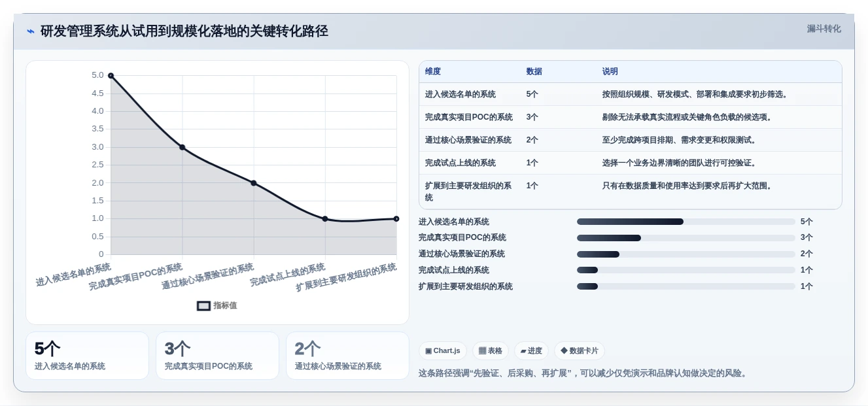
Task: Click the 漏斗转化 tag label
Action: point(824,29)
